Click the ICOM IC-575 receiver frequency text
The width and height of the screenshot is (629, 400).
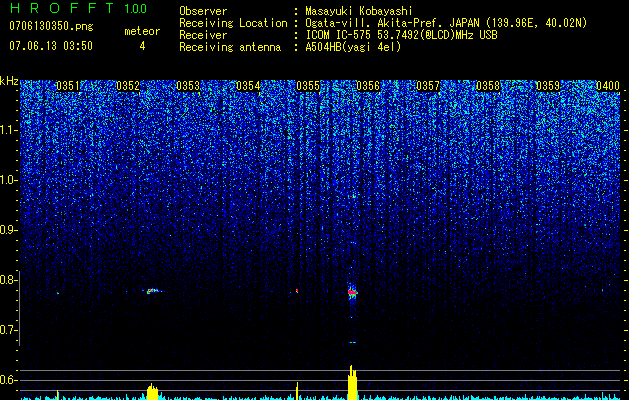(x=402, y=35)
